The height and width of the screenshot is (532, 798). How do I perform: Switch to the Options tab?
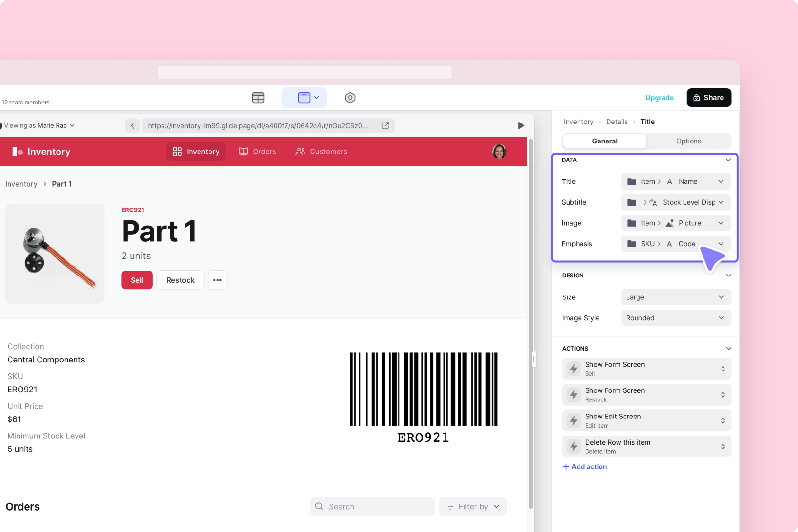coord(688,141)
